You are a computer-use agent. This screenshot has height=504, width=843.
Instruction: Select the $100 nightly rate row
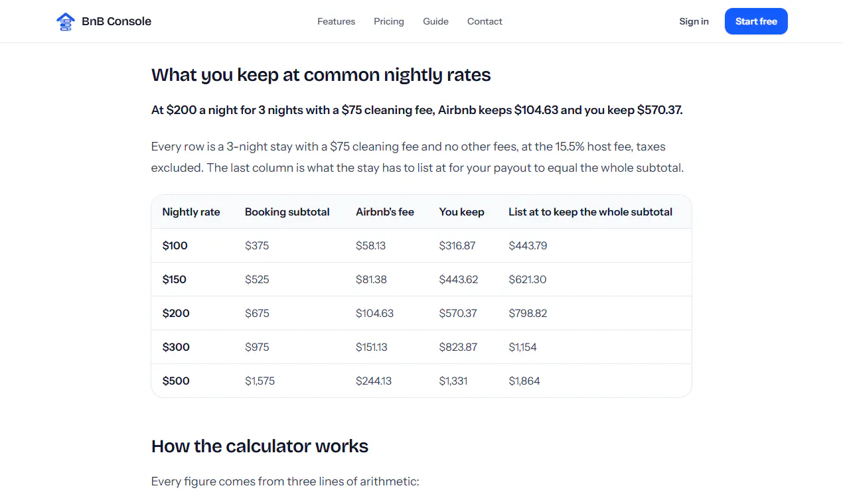pyautogui.click(x=421, y=245)
